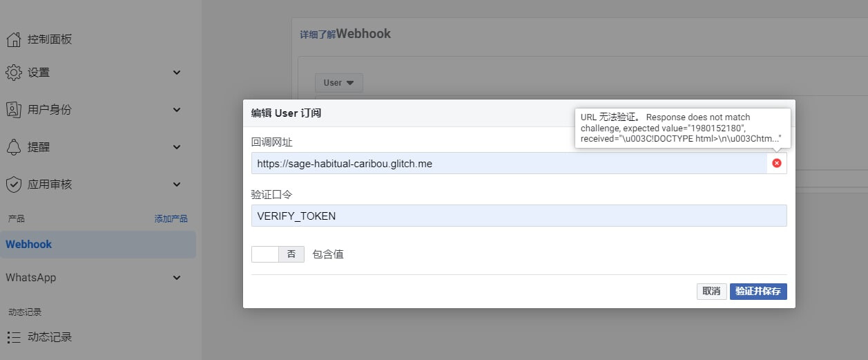868x360 pixels.
Task: Click the 用户身份 sidebar label
Action: pyautogui.click(x=50, y=110)
